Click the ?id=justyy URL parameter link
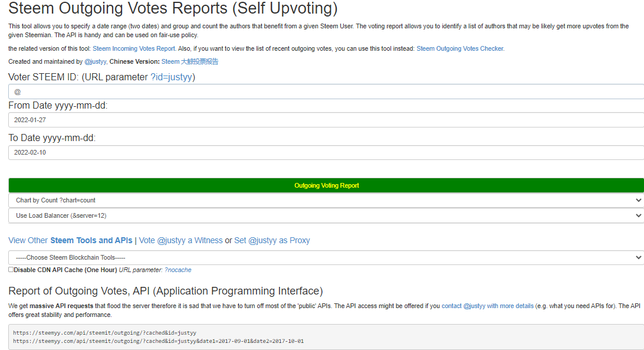The width and height of the screenshot is (644, 350). pyautogui.click(x=171, y=77)
